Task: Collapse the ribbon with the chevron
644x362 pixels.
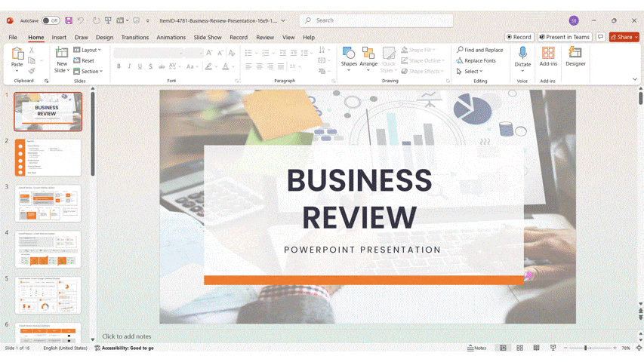Action: click(x=634, y=79)
